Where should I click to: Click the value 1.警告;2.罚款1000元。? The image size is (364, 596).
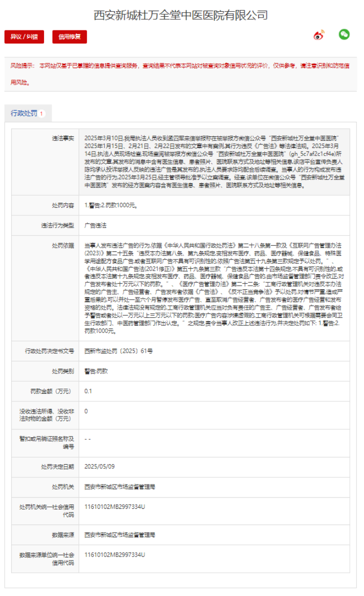click(x=111, y=205)
